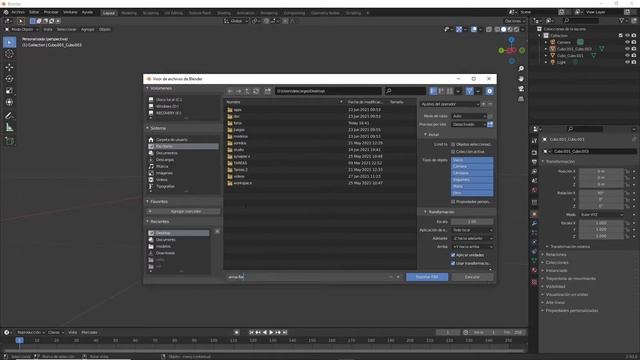This screenshot has height=360, width=640.
Task: Click the file name input field
Action: coord(307,277)
